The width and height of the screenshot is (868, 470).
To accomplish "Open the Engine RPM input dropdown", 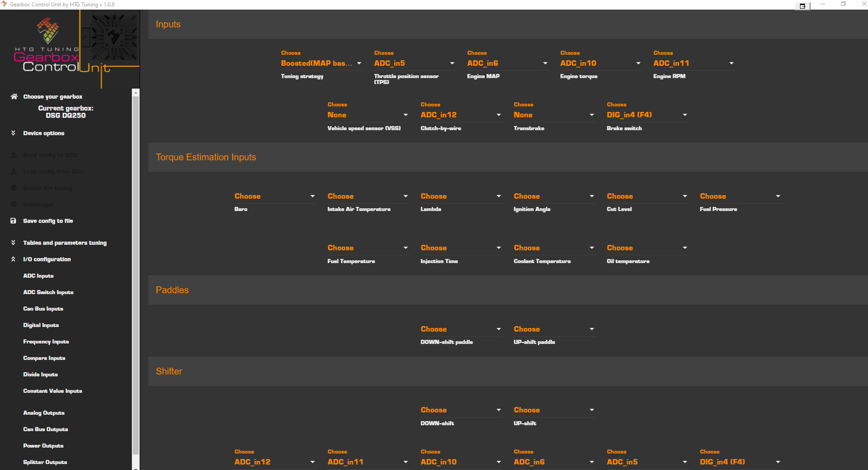I will pos(693,63).
